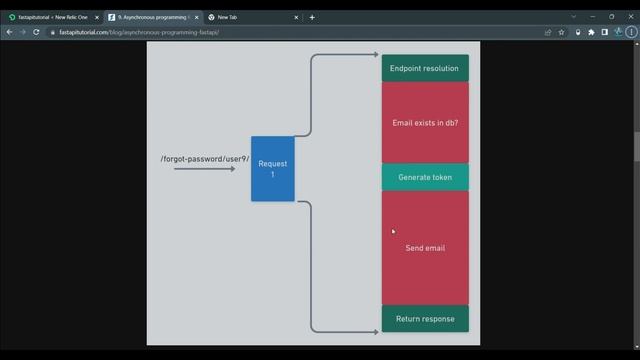The image size is (640, 360).
Task: Click the Endpoint resolution block
Action: coord(425,68)
